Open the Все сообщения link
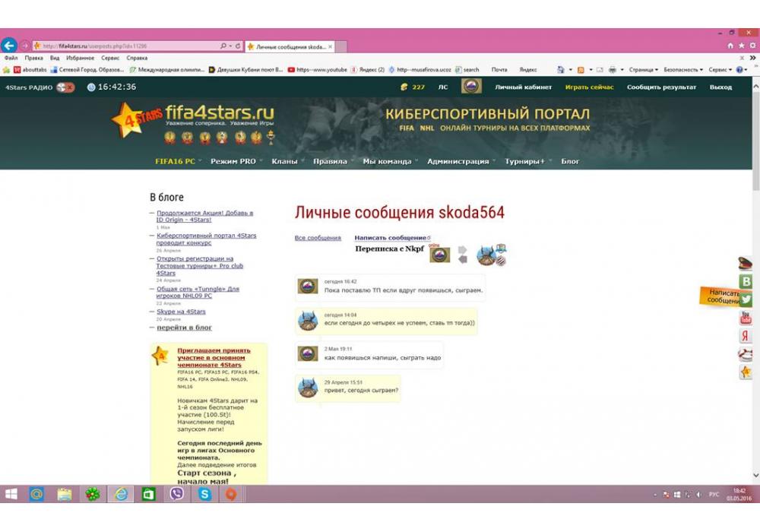 (318, 238)
